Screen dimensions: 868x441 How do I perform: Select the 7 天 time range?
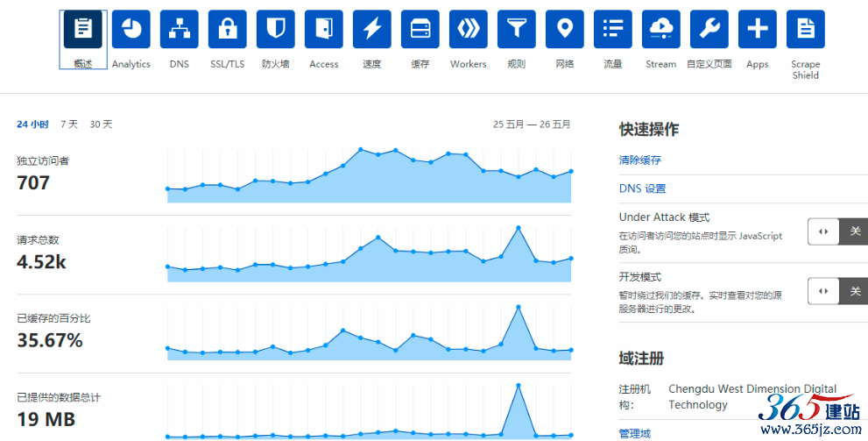click(x=69, y=124)
